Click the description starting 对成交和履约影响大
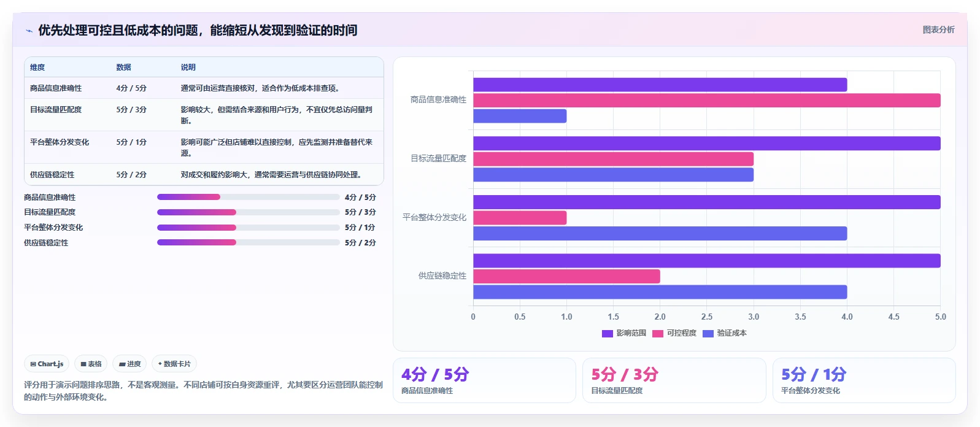Screen dimensions: 980x427 (271, 175)
